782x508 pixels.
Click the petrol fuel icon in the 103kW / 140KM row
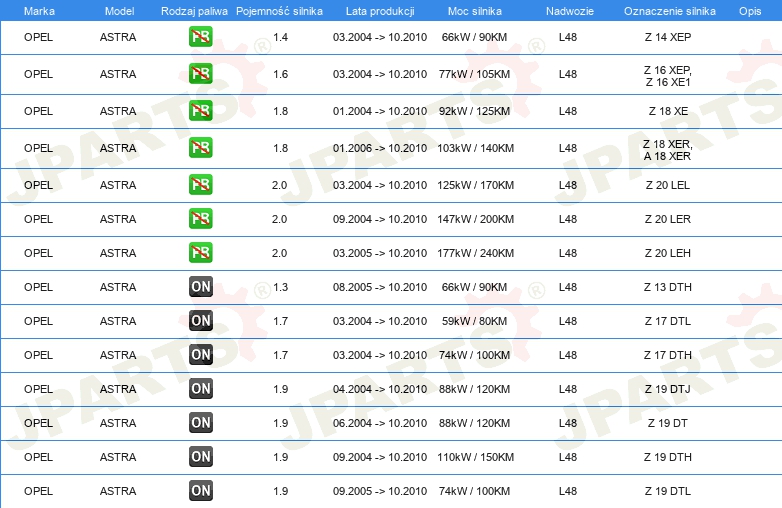(x=200, y=148)
